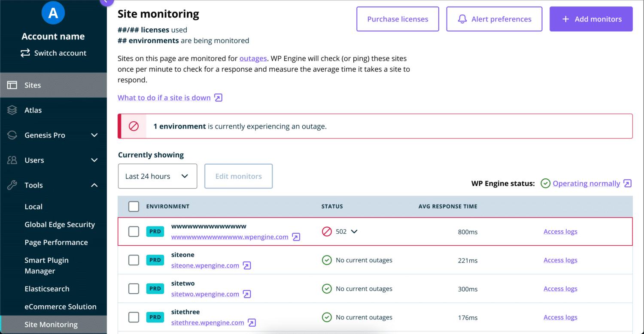Click the account avatar with letter A
644x334 pixels.
(x=53, y=13)
